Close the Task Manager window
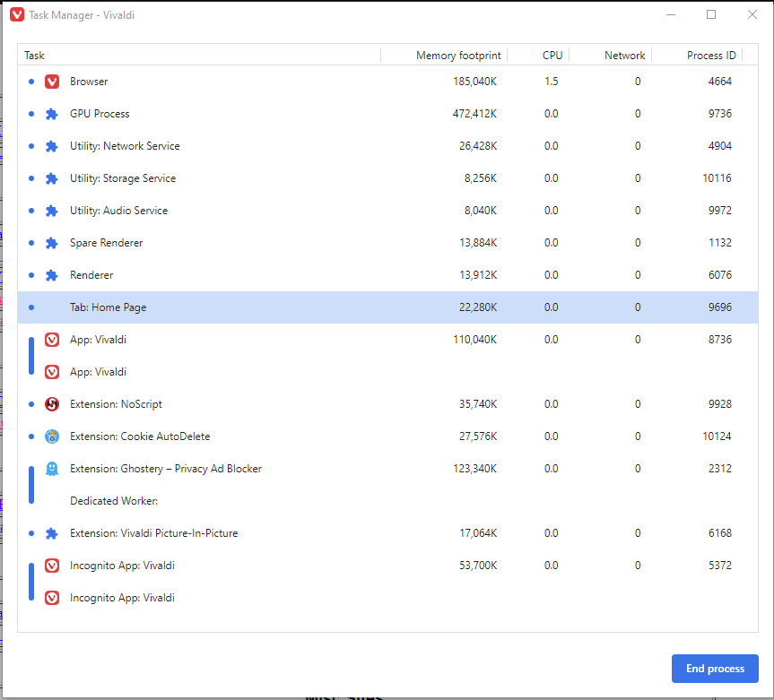 752,15
